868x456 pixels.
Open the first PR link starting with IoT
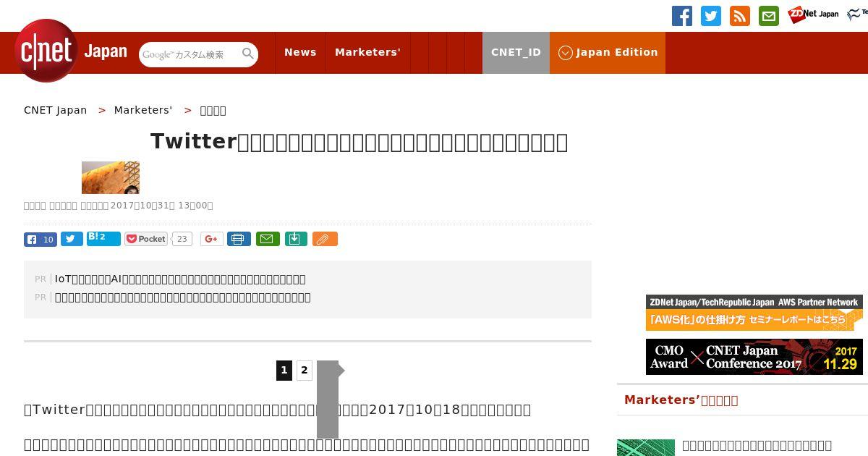click(x=180, y=279)
